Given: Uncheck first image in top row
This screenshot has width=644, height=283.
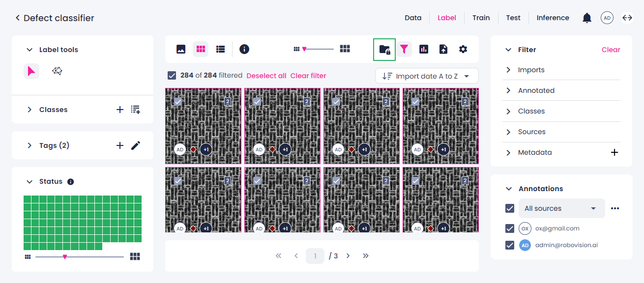Looking at the screenshot, I should coord(178,101).
